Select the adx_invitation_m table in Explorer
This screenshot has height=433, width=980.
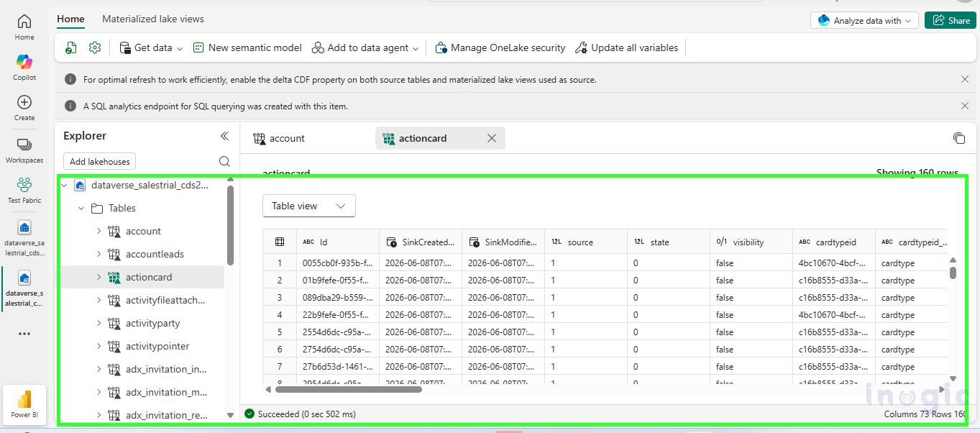coord(166,392)
